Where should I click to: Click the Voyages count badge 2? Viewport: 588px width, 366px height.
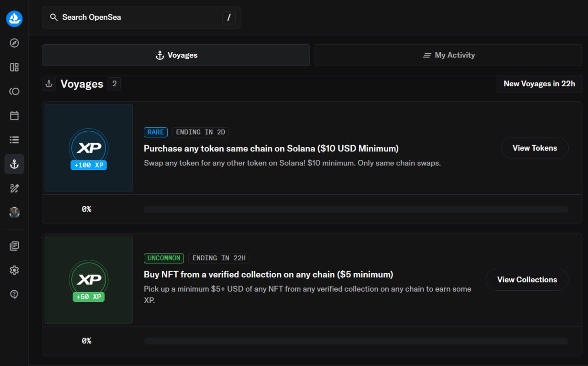pos(114,84)
